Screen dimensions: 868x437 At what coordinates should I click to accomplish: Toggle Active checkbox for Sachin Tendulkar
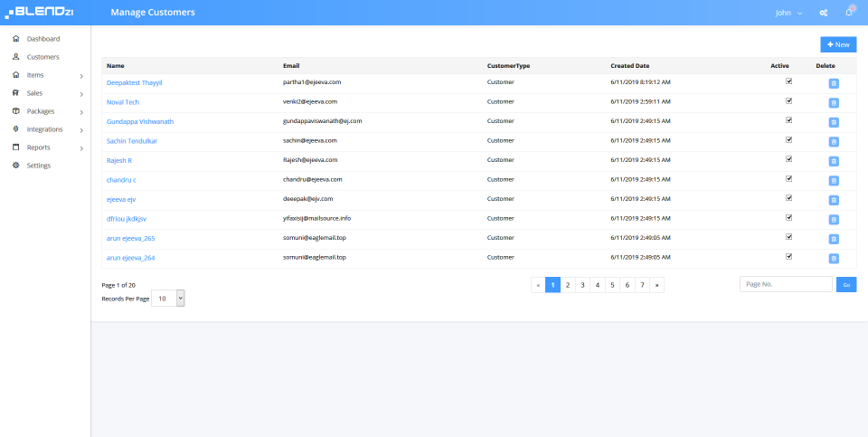pyautogui.click(x=788, y=139)
